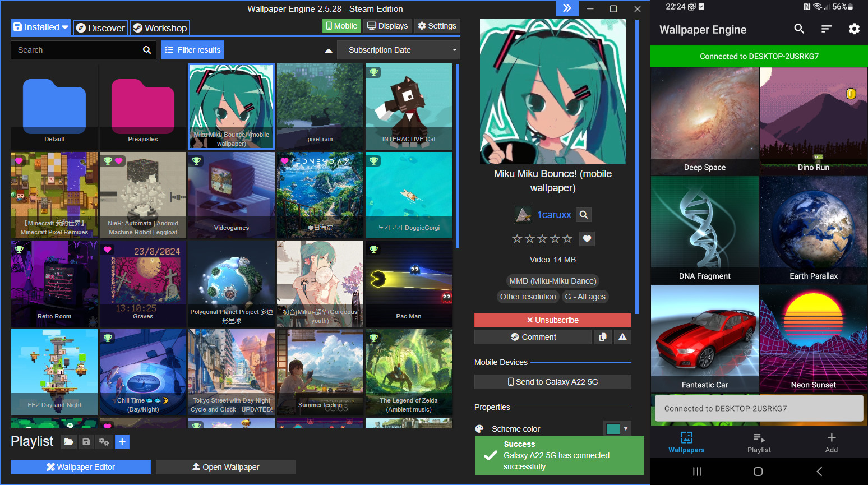Click the MMD (Miku-Miku Dance) tag

[x=552, y=281]
